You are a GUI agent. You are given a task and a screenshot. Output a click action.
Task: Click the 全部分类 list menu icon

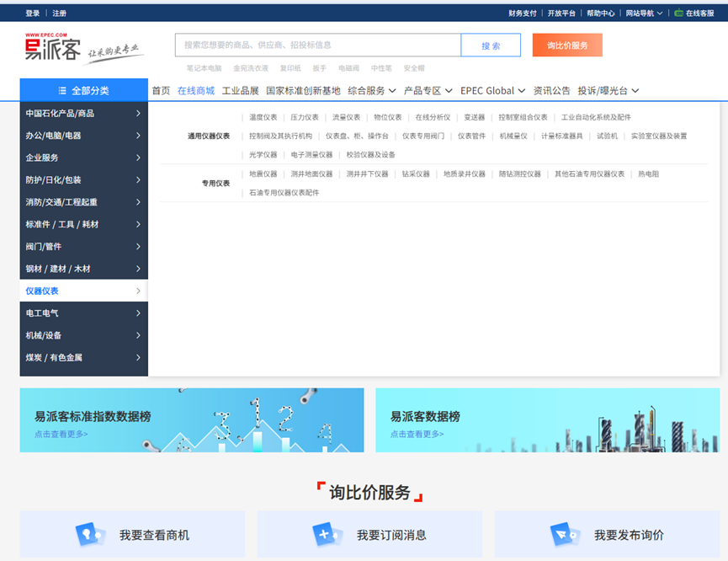point(62,91)
